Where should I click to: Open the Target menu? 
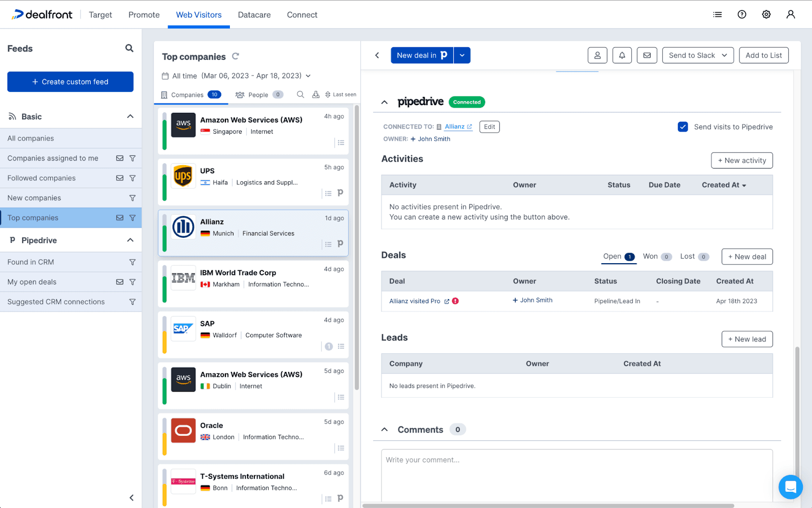click(x=100, y=15)
